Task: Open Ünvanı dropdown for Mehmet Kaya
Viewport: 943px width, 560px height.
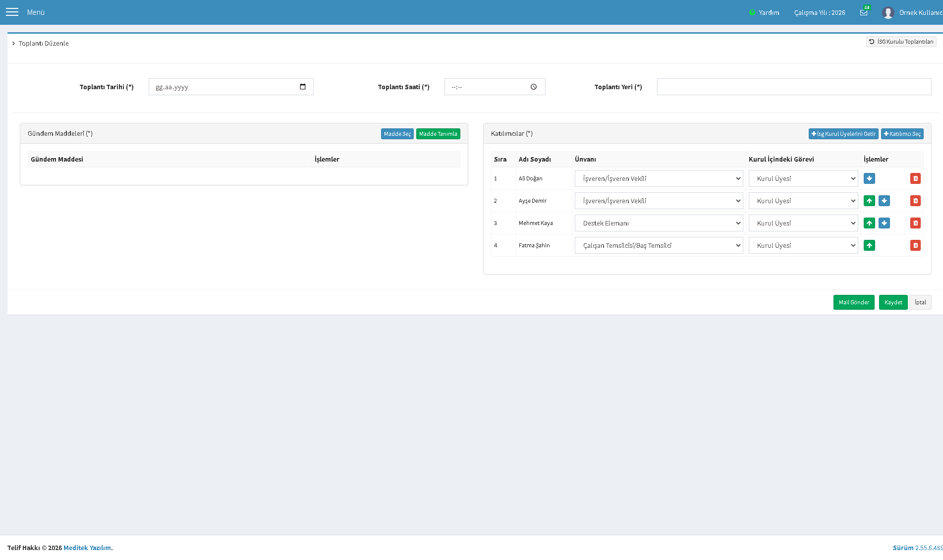Action: point(659,223)
